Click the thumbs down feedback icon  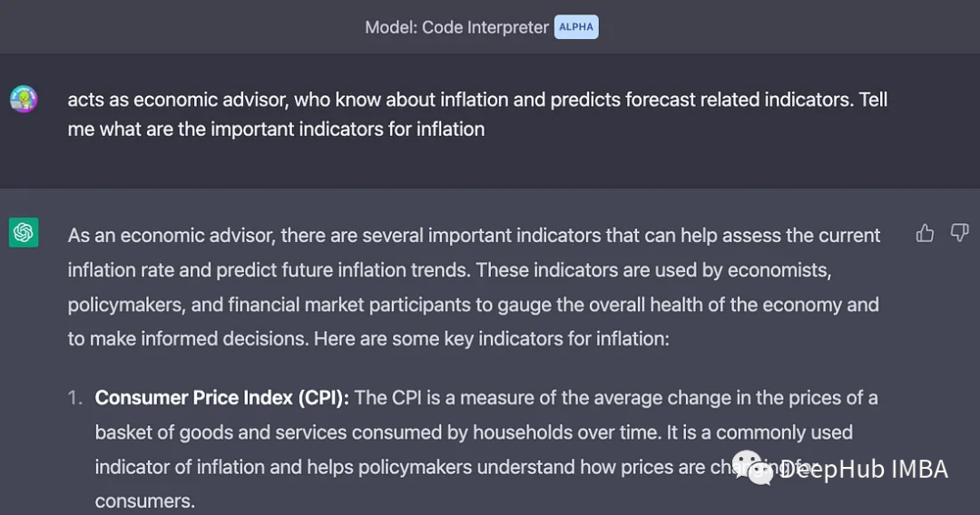pos(959,234)
